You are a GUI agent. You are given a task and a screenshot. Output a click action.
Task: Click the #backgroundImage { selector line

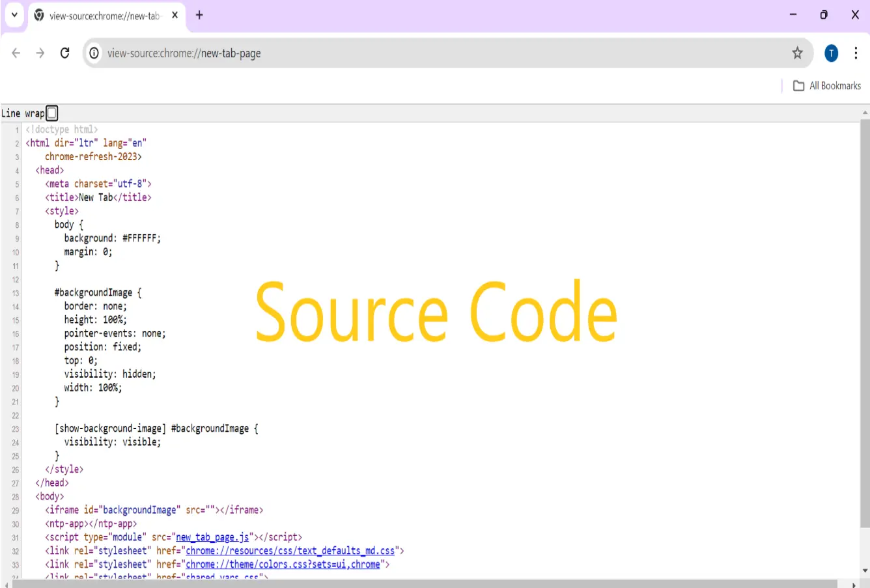[x=98, y=293]
